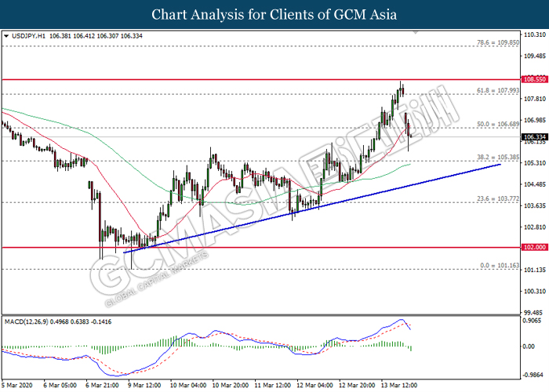This screenshot has width=549, height=392.
Task: Click the chart title 'Chart Analysis for Clients of GCM Asia'
Action: (274, 14)
